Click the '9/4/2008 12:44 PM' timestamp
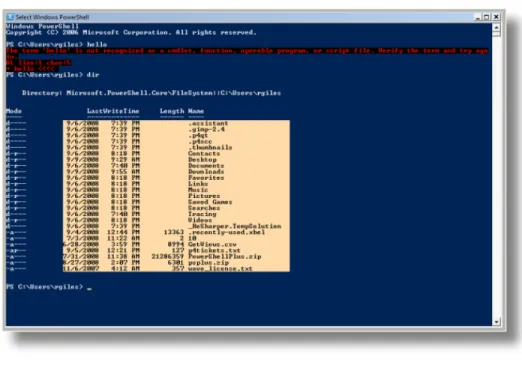 click(103, 232)
